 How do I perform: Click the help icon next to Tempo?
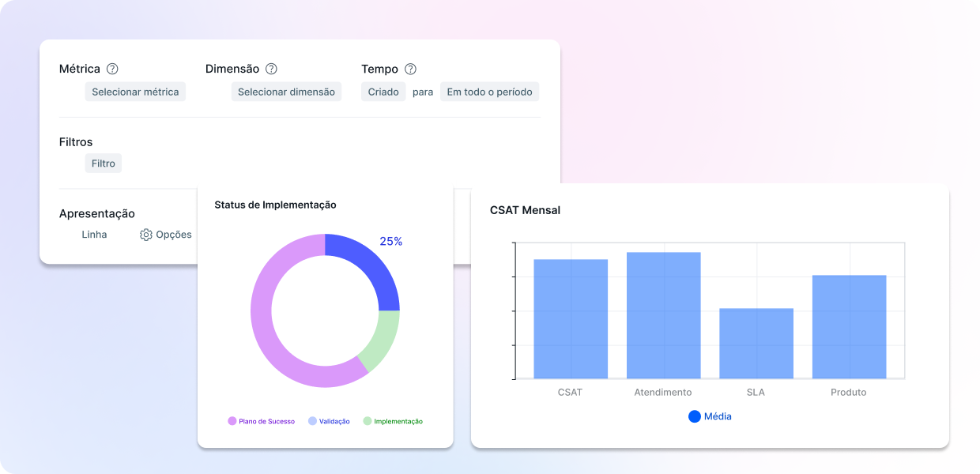[410, 69]
